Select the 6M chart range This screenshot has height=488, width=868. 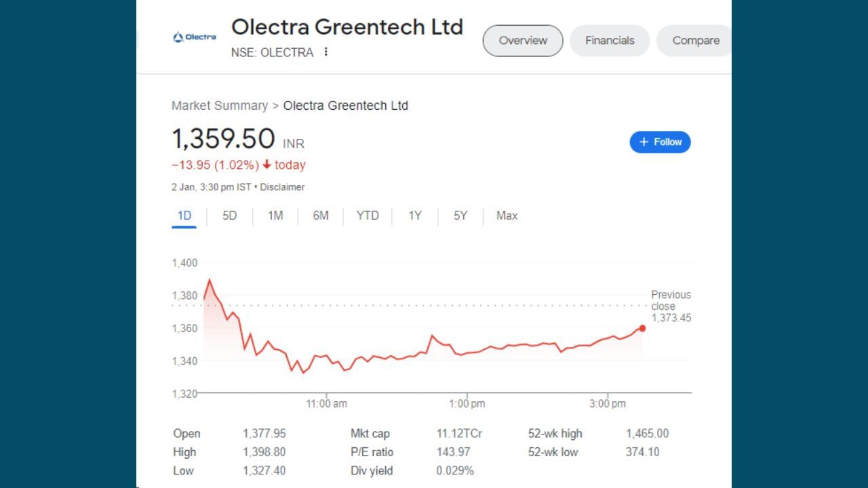(321, 216)
